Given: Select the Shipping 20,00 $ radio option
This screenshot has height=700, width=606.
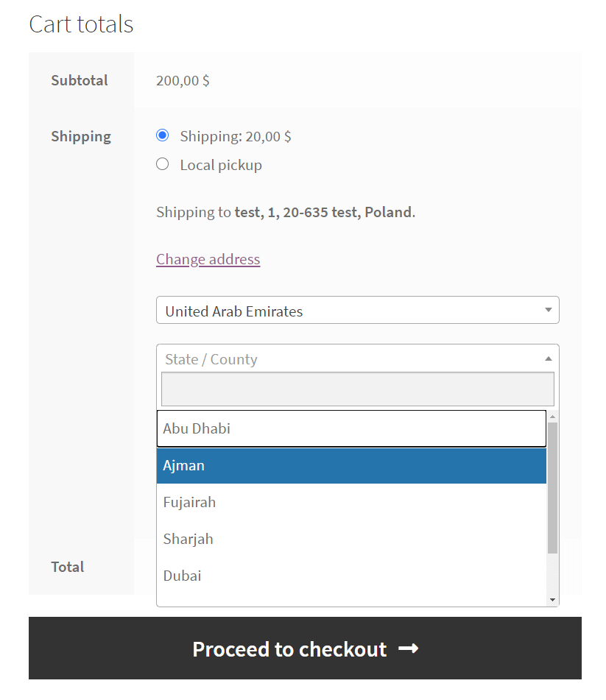Looking at the screenshot, I should pos(163,135).
